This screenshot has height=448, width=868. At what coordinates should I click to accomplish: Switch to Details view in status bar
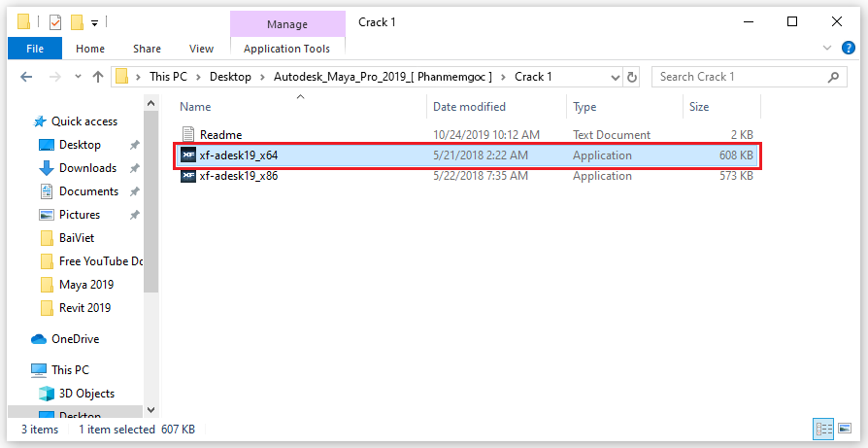(823, 428)
